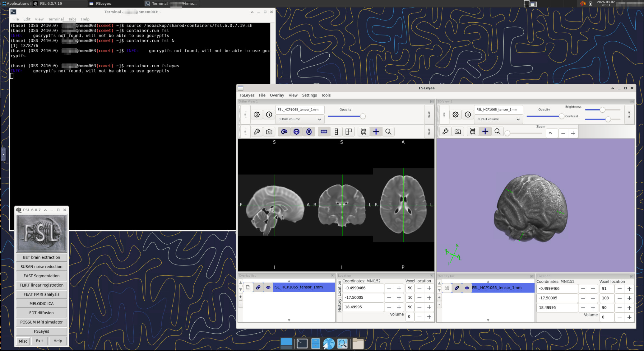
Task: Click the screenshot camera icon in the Ortho View toolbar
Action: (x=269, y=132)
